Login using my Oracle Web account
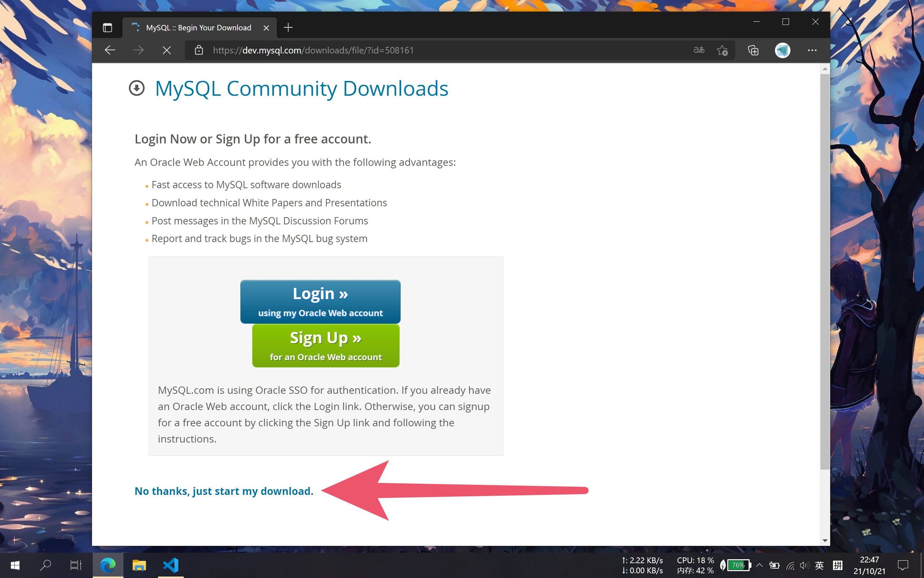The image size is (924, 578). pyautogui.click(x=321, y=302)
